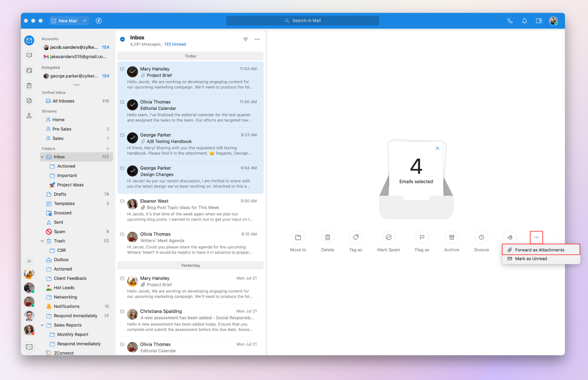Click the sidebar resize handle under Delegated
Screen dimensions: 588x380
77,85
